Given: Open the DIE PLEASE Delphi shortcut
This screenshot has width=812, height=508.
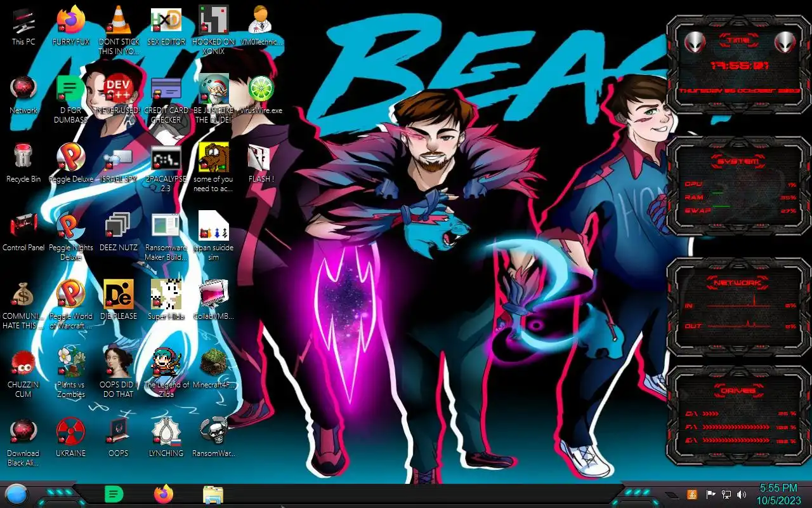Looking at the screenshot, I should click(119, 301).
